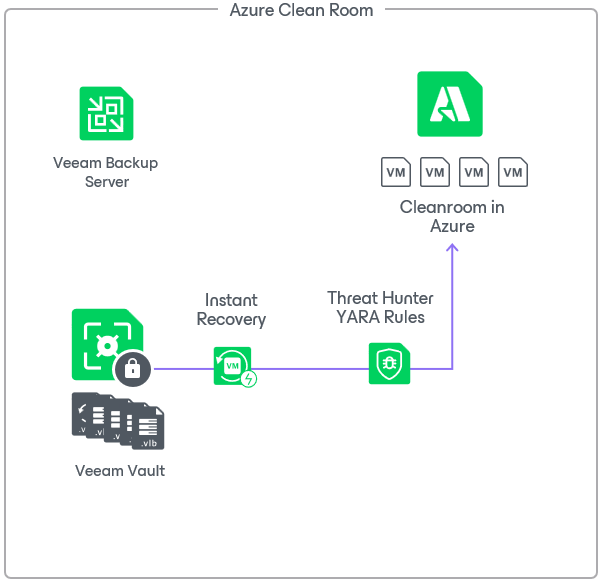Click the 'Instant Recovery' label

tap(231, 310)
